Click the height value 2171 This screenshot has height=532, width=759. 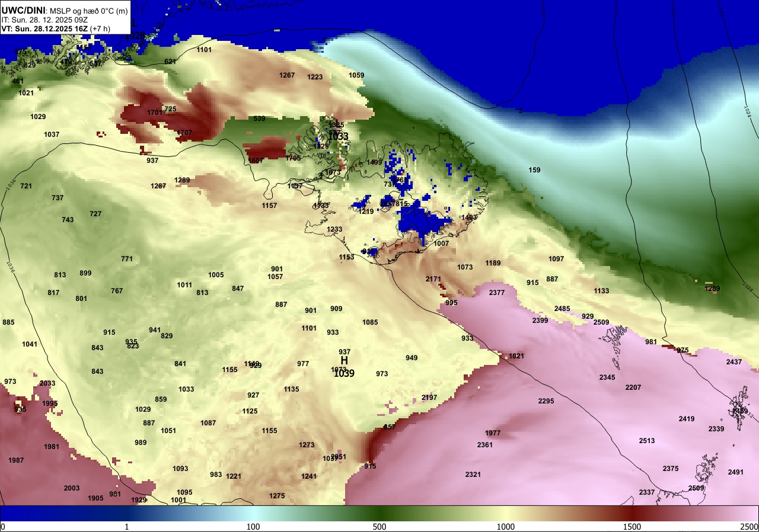coord(433,279)
